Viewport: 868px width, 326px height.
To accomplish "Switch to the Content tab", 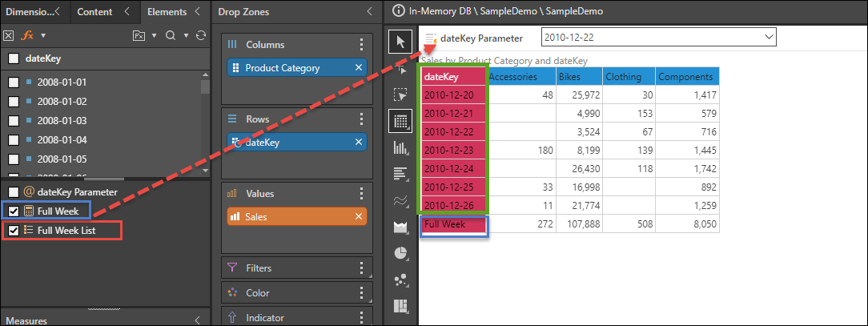I will [x=95, y=12].
